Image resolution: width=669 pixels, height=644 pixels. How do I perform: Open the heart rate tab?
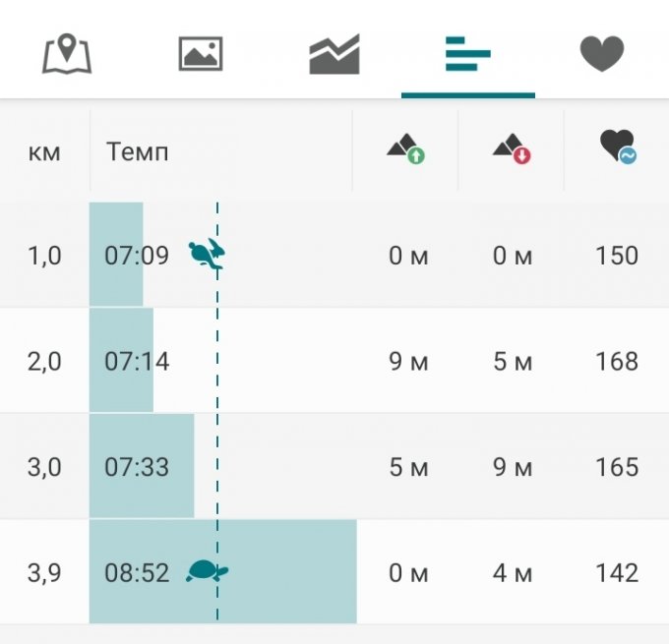602,54
